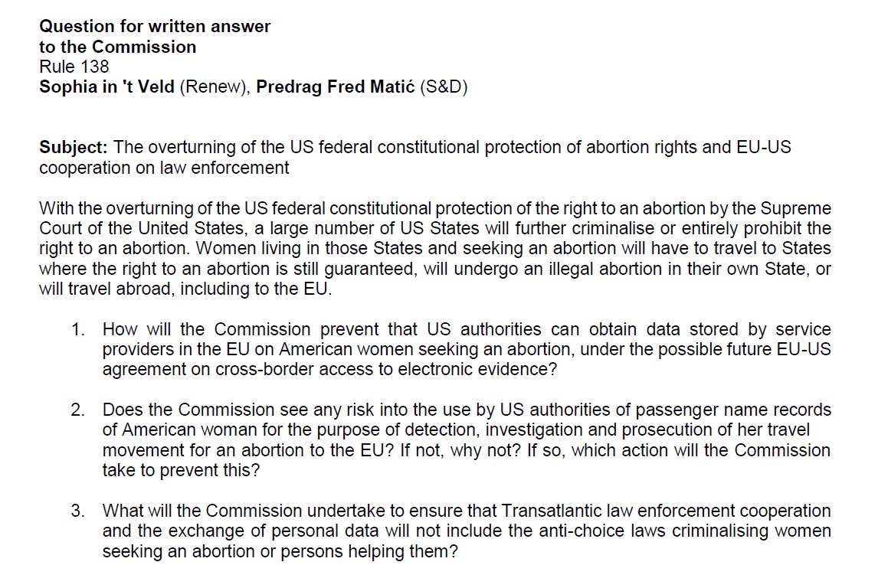Click the bold 'Subject:' label
888x588 pixels.
point(73,147)
